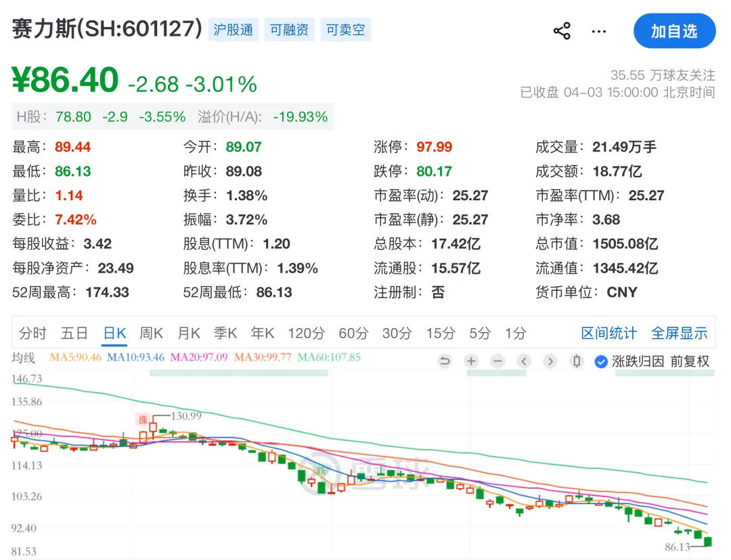Click the 跌停 value 80.17
This screenshot has height=560, width=731.
[x=434, y=171]
